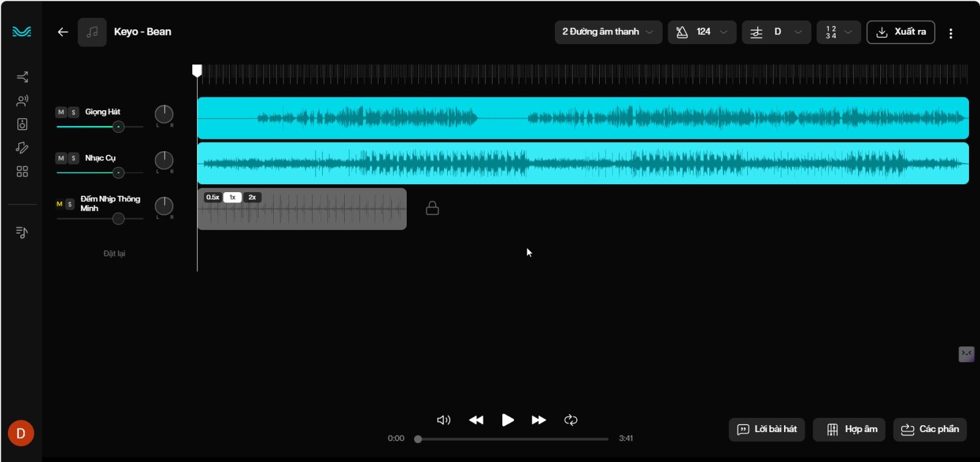980x462 pixels.
Task: Click the music note song thumbnail
Action: point(92,32)
